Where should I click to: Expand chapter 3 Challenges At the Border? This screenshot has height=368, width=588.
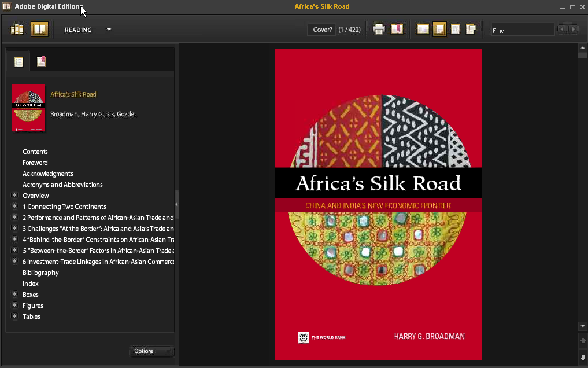pyautogui.click(x=14, y=228)
